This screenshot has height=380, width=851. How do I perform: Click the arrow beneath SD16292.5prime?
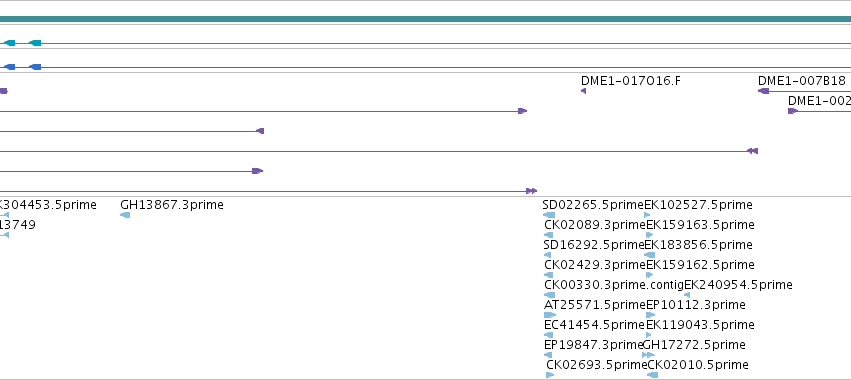[547, 255]
